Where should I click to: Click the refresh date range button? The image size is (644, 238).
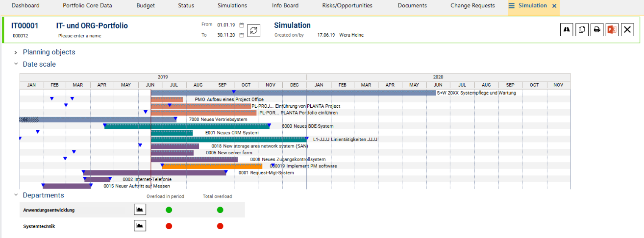pyautogui.click(x=253, y=30)
